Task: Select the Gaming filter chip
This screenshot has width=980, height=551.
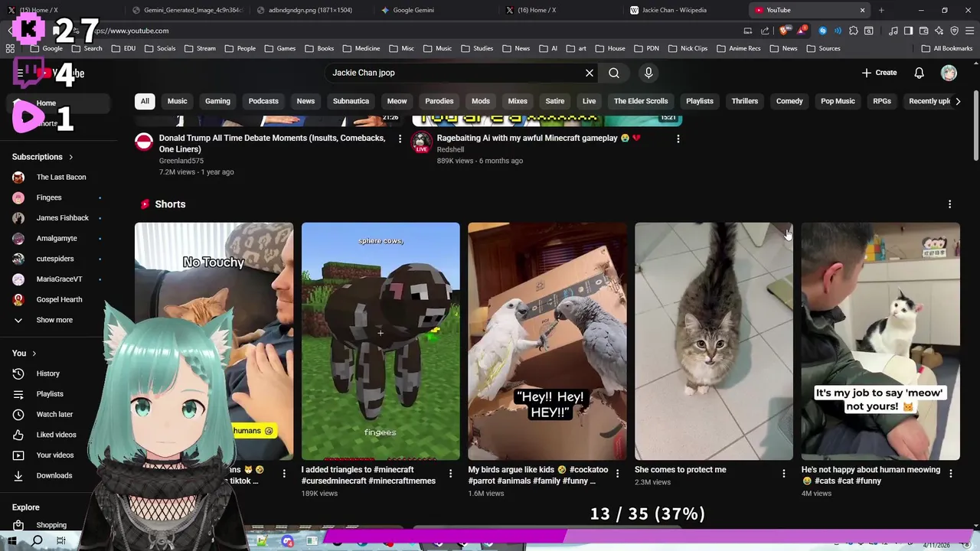Action: (217, 101)
